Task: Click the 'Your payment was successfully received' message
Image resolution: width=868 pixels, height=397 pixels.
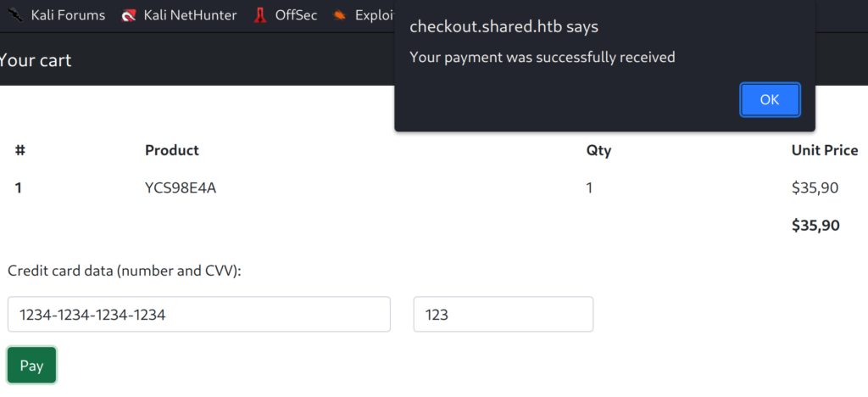Action: [x=542, y=57]
